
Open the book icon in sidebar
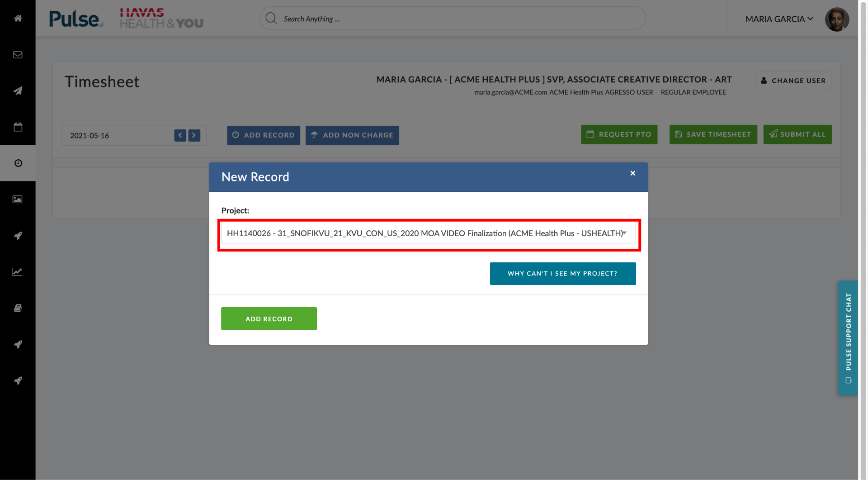coord(18,308)
